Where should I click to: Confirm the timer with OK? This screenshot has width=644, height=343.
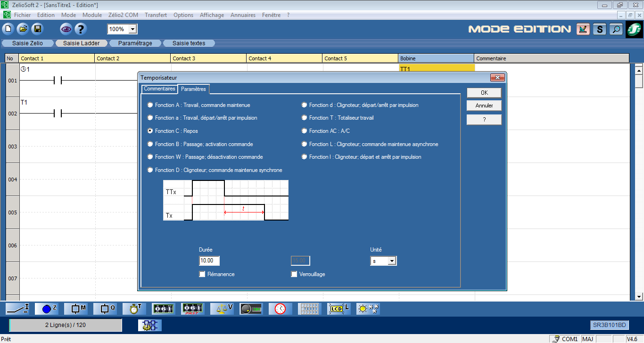[484, 93]
